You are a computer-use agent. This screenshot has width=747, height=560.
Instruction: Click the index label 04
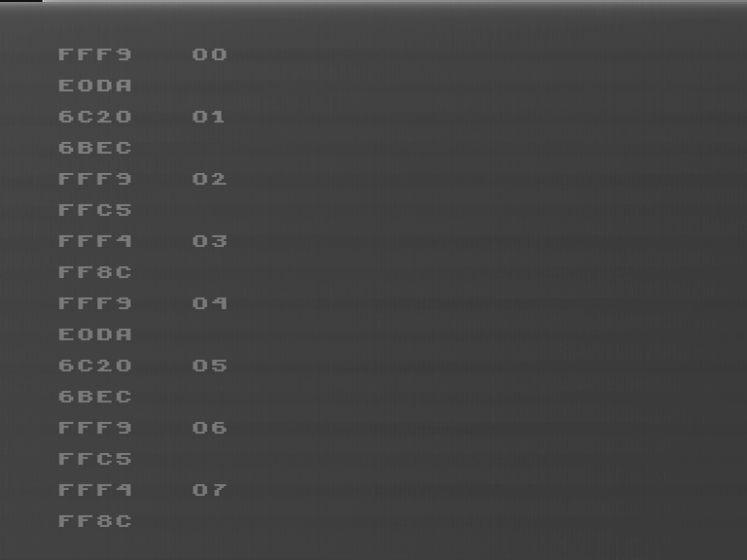pyautogui.click(x=210, y=303)
